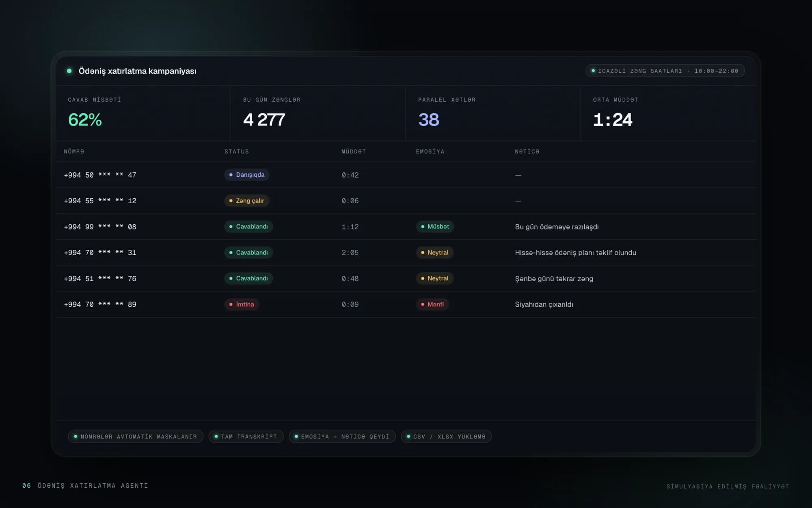812x508 pixels.
Task: Click the 1:24 average duration value
Action: pyautogui.click(x=613, y=119)
